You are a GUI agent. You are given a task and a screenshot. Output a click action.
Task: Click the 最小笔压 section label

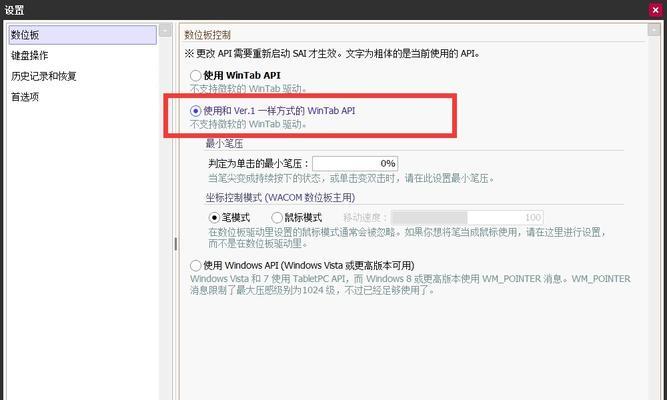tap(224, 143)
